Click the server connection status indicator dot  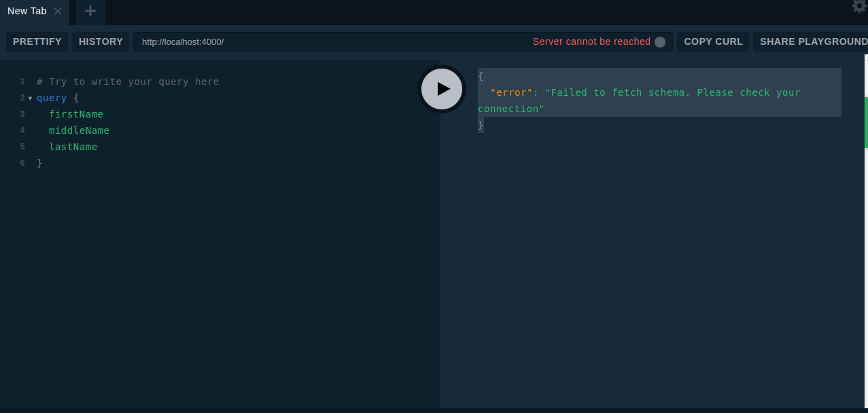(659, 41)
